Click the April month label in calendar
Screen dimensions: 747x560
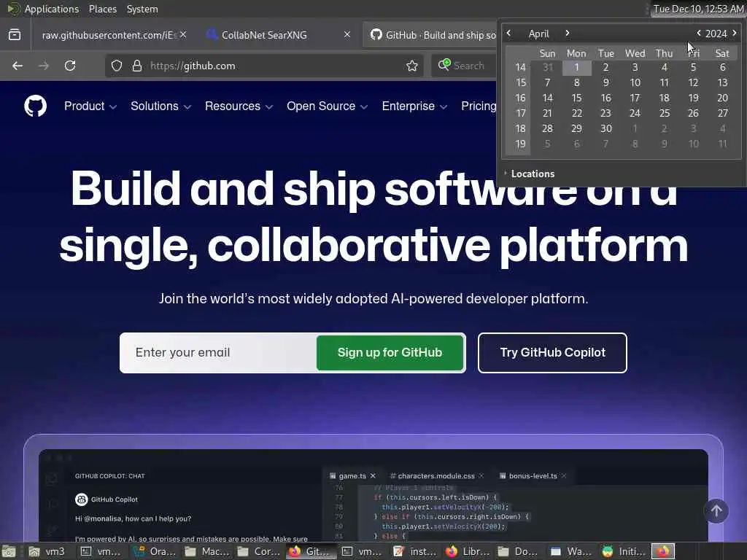tap(538, 34)
